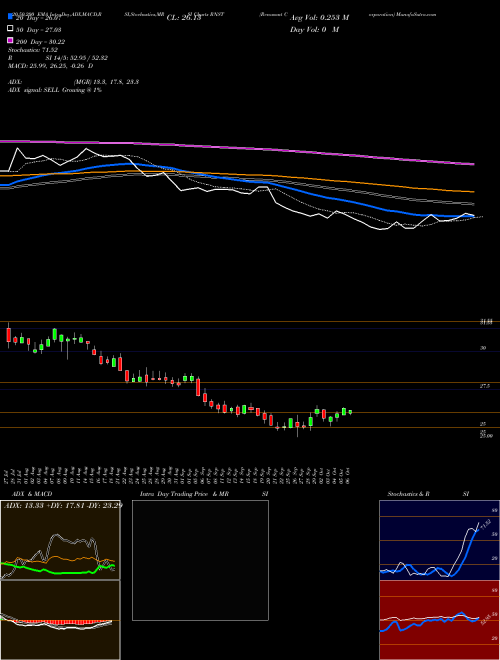Viewport: 500px width, 660px height.
Task: Click the white 50 Day legend swatch
Action: click(x=10, y=29)
